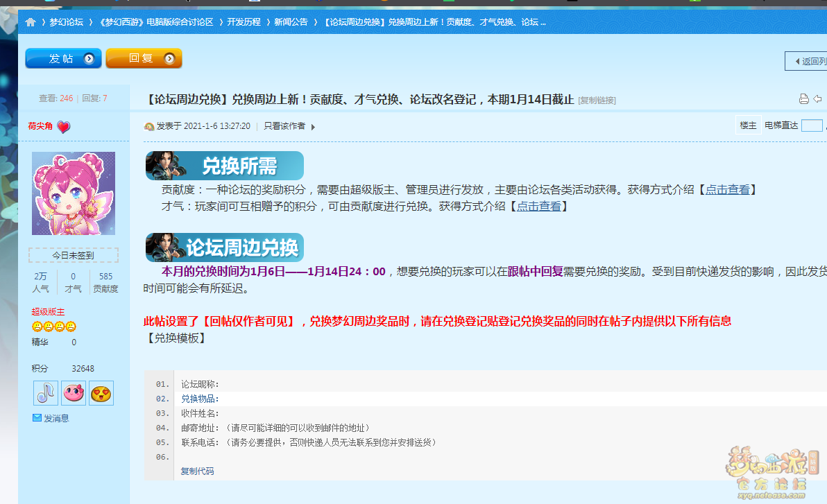Go to 新闻公告 in the breadcrumb

coord(291,22)
